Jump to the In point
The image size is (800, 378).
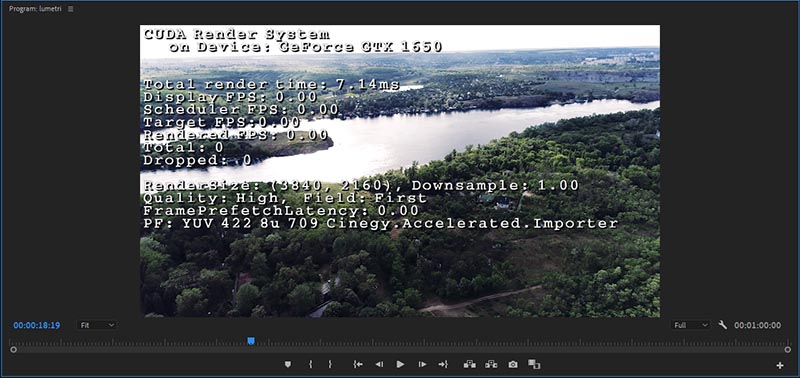358,364
